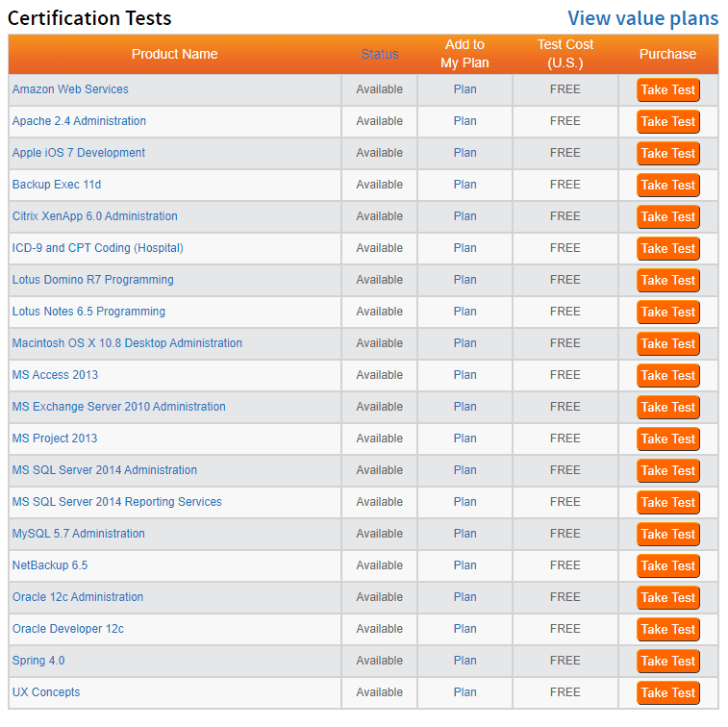Open ICD-9 and CPT Coding (Hospital) link
Screen dimensions: 728x727
(97, 248)
